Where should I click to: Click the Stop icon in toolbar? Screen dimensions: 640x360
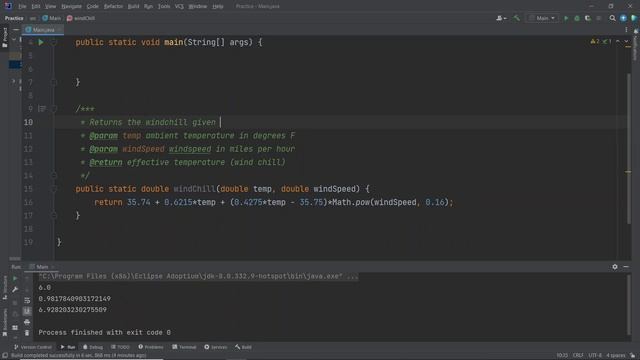[599, 18]
